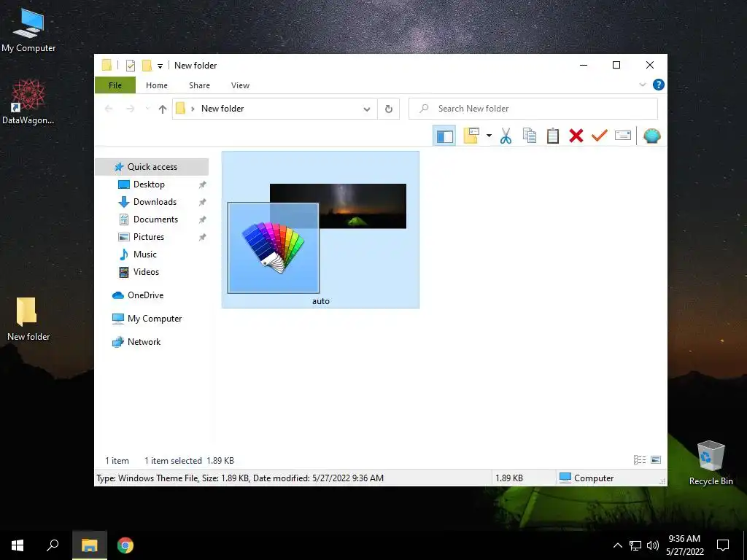This screenshot has width=747, height=560.
Task: Switch to the Share ribbon tab
Action: pos(199,85)
